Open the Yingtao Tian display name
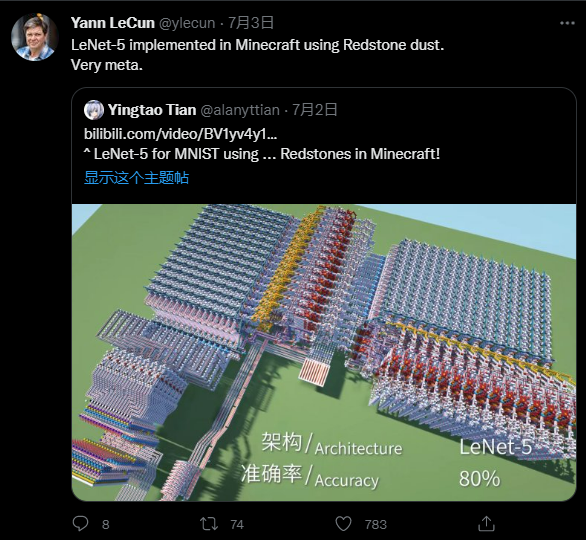Screen dimensions: 586x540 pyautogui.click(x=152, y=110)
